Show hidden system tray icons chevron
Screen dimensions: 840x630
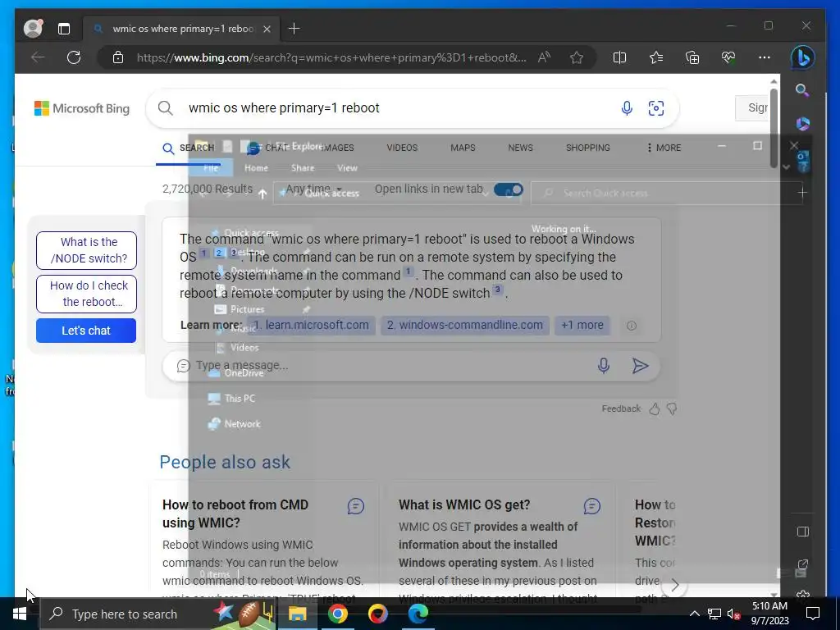[x=694, y=614]
